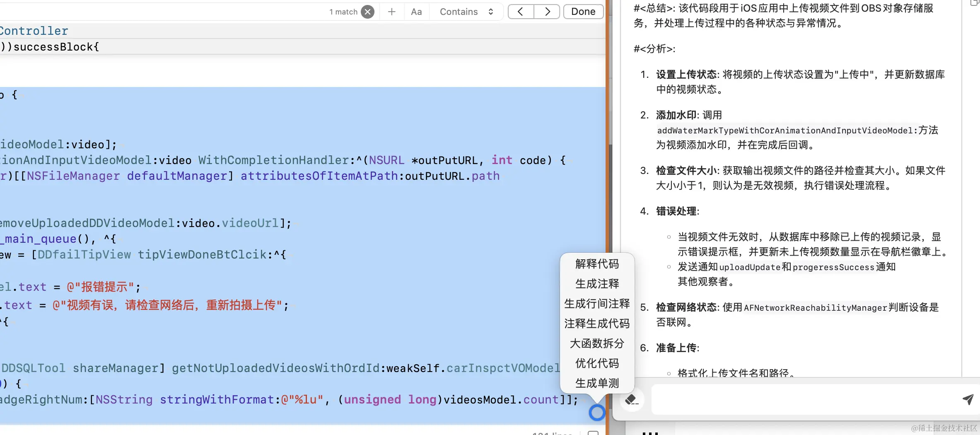Dismiss search results via x on '1 match'
Image resolution: width=980 pixels, height=435 pixels.
367,12
